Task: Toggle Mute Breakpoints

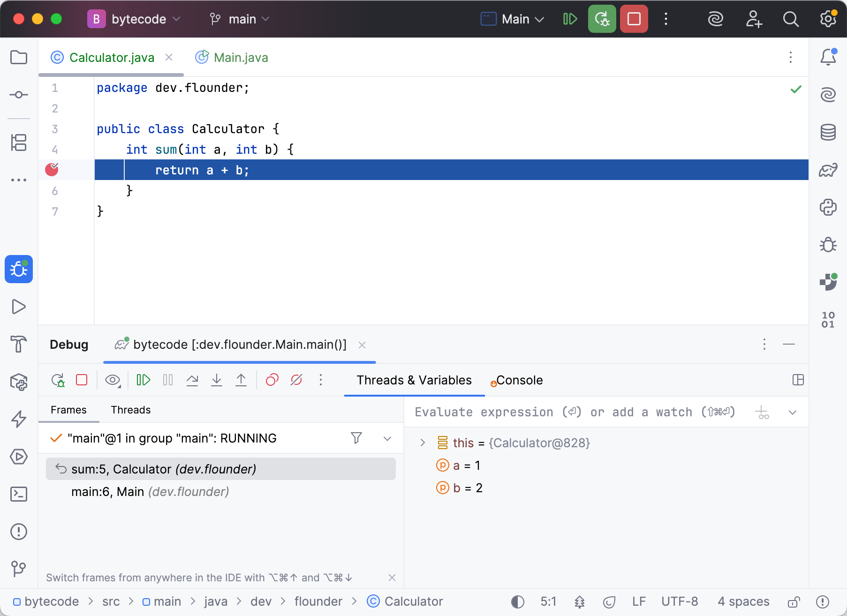Action: click(296, 380)
